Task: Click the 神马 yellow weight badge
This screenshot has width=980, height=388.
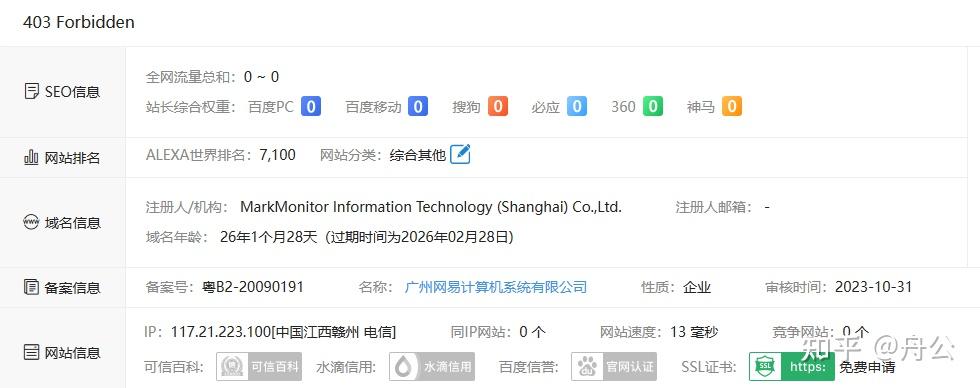Action: click(732, 106)
